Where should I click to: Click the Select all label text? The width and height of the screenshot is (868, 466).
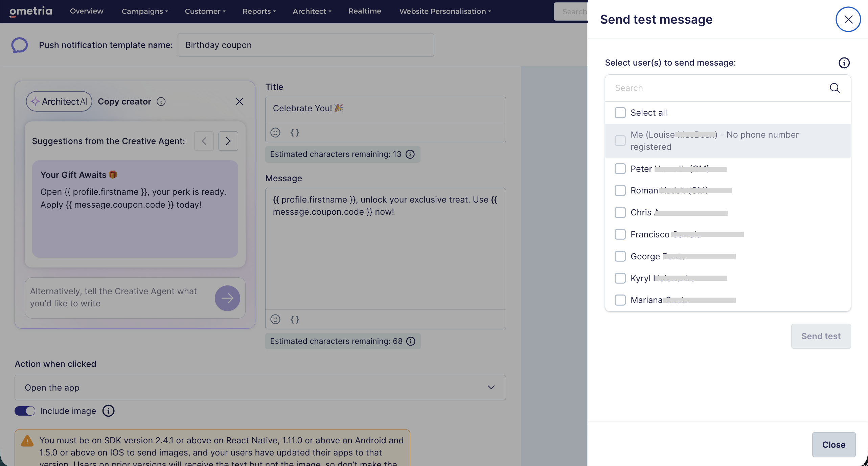(649, 113)
